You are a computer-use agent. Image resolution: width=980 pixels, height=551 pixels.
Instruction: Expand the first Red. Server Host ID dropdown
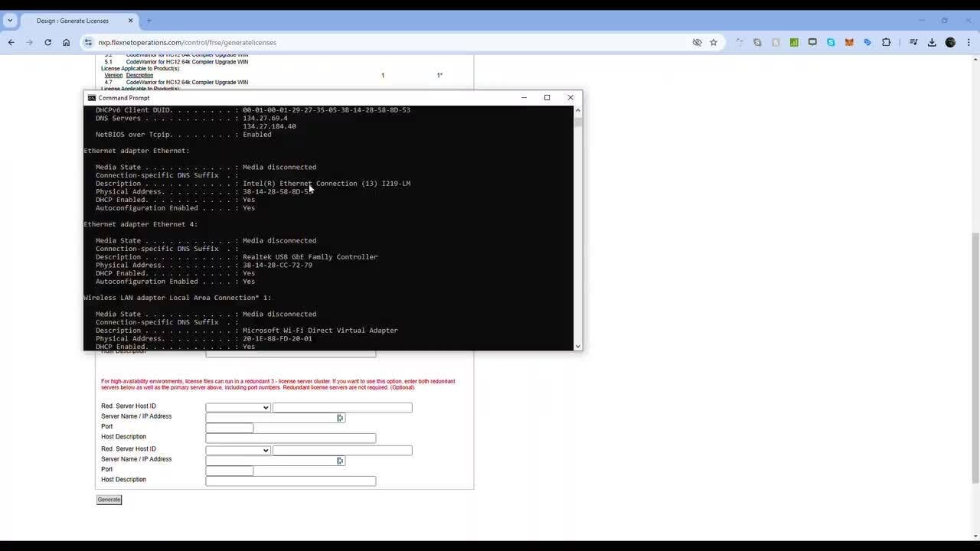238,408
